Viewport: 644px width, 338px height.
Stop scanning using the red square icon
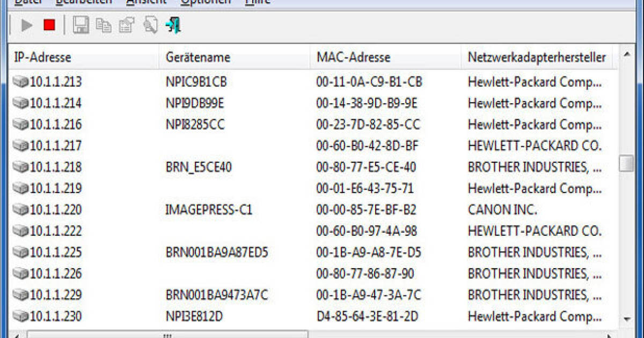pos(49,25)
